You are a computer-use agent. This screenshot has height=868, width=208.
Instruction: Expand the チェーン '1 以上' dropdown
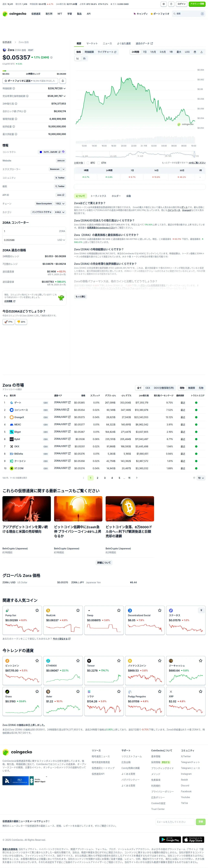[60, 203]
